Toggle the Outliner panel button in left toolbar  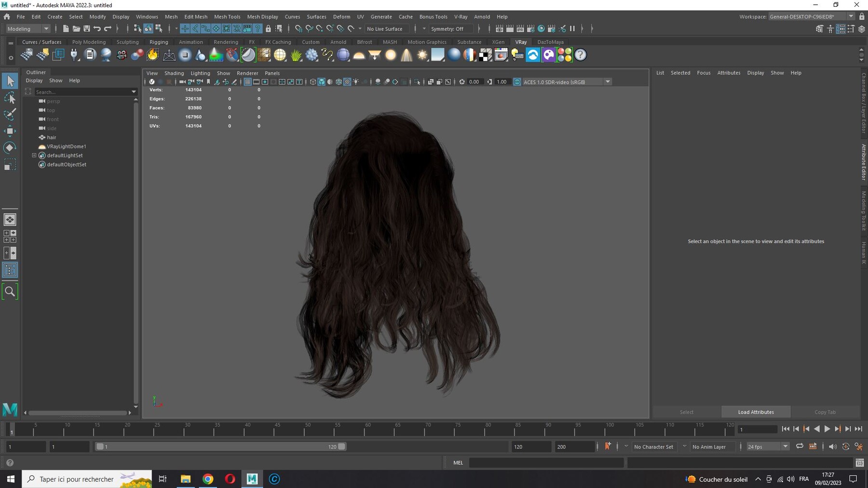pos(10,270)
